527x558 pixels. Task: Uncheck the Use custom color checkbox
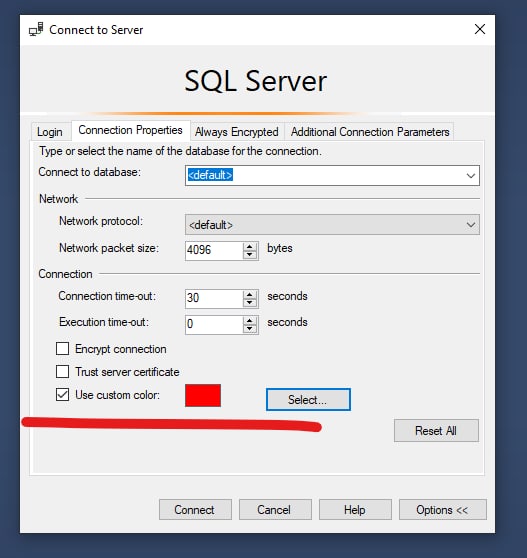click(62, 395)
